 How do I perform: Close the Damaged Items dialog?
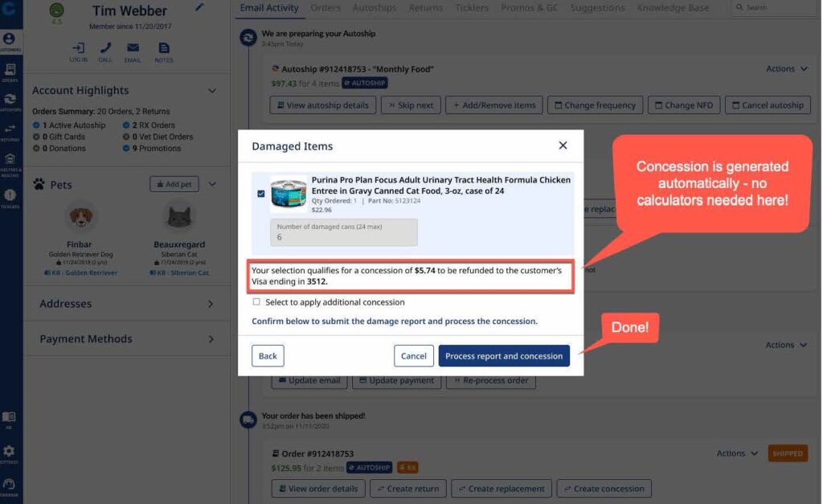[x=563, y=145]
